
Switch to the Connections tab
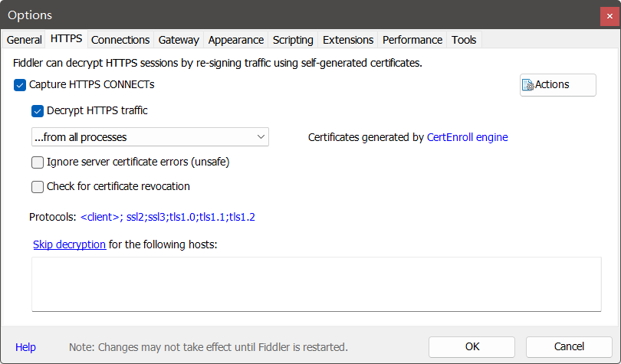click(120, 40)
